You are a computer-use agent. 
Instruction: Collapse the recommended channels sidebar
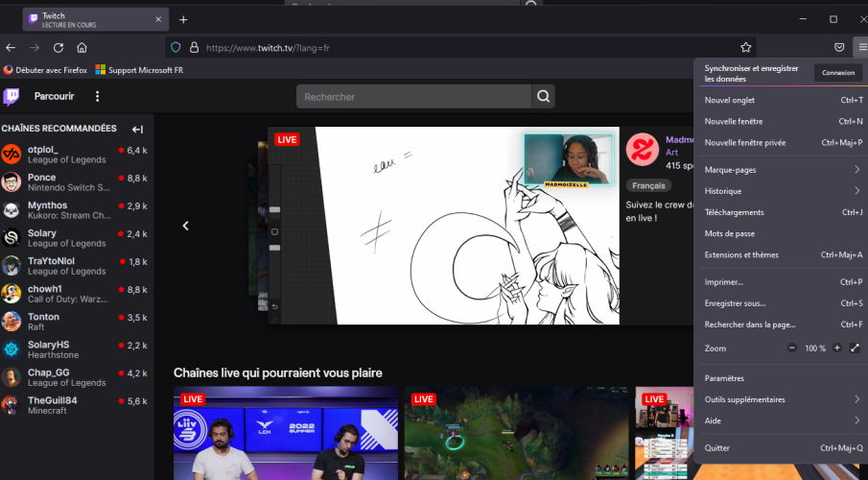(137, 130)
